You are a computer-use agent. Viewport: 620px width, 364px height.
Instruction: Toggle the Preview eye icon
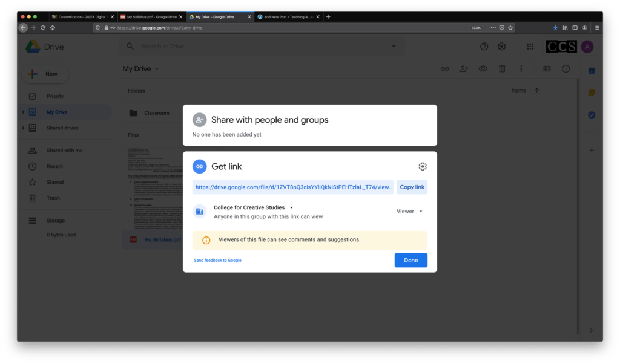pos(483,69)
